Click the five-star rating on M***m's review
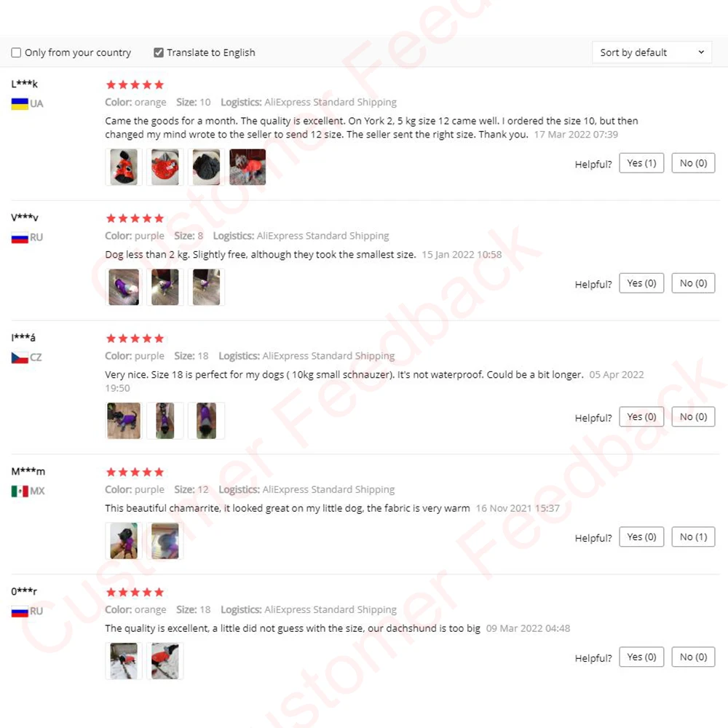Screen dimensions: 728x728 pos(135,472)
